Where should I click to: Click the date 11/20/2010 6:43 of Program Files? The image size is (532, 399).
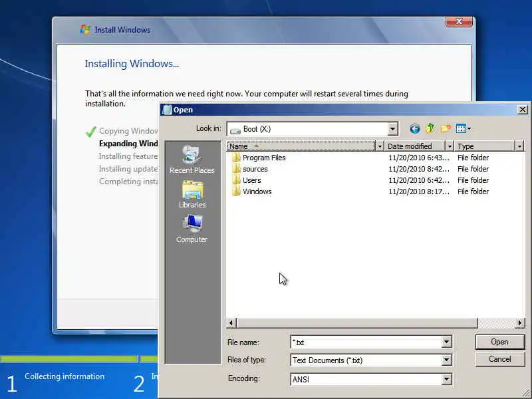419,158
